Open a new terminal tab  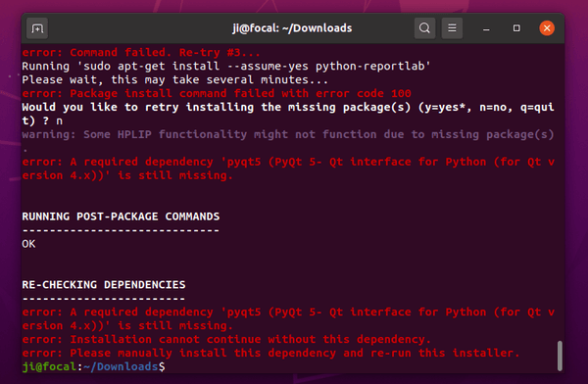coord(37,28)
